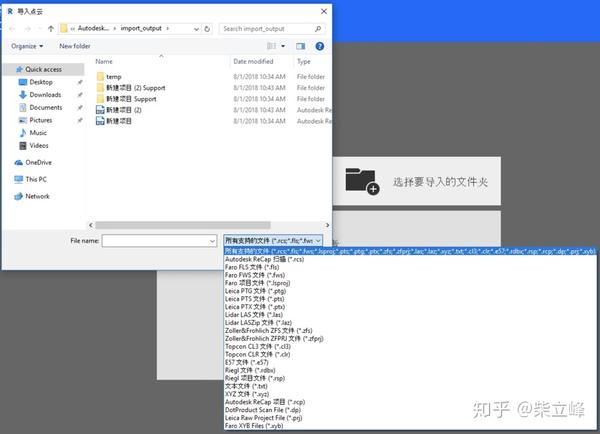The image size is (600, 434).
Task: Click 选择要导入的文件夹 button in ReCap
Action: pyautogui.click(x=417, y=181)
